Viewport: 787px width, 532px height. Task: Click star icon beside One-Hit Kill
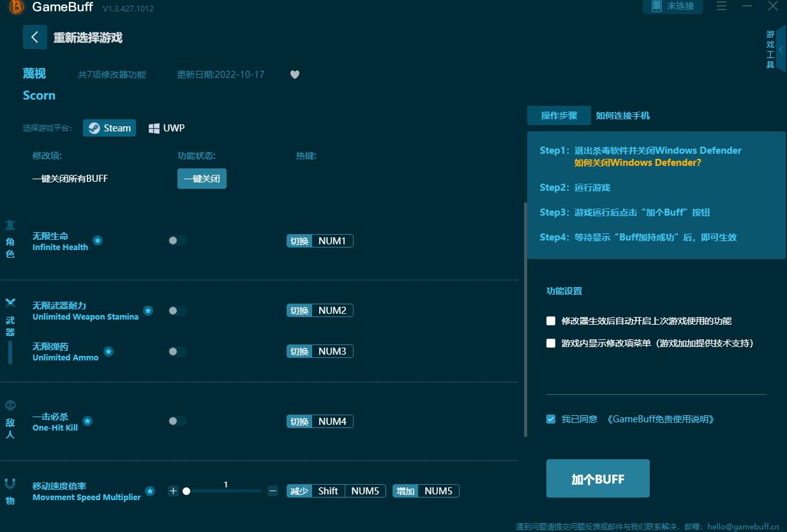87,421
